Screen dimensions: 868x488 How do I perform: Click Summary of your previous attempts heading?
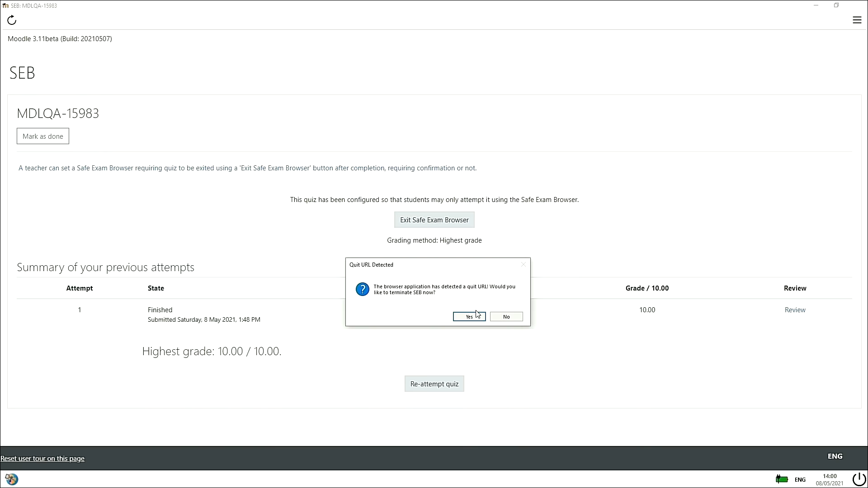(105, 267)
